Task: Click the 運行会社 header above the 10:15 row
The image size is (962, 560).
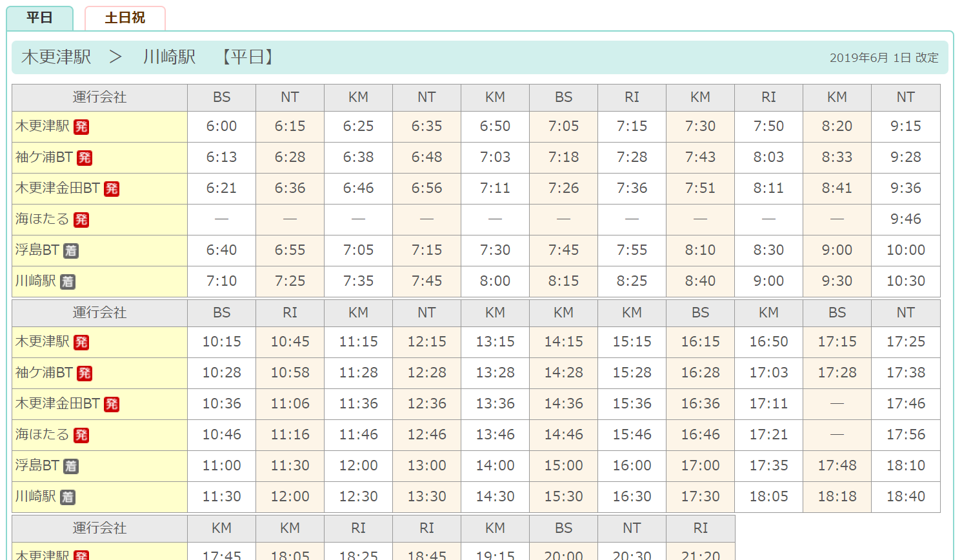Action: coord(99,313)
